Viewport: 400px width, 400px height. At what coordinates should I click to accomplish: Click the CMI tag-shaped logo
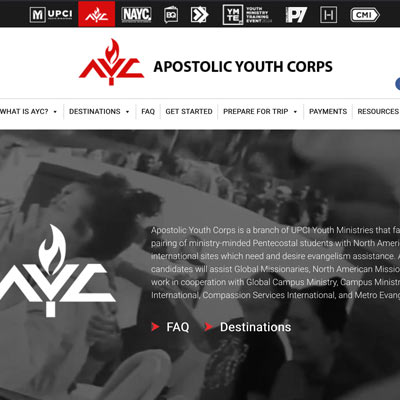click(x=365, y=15)
